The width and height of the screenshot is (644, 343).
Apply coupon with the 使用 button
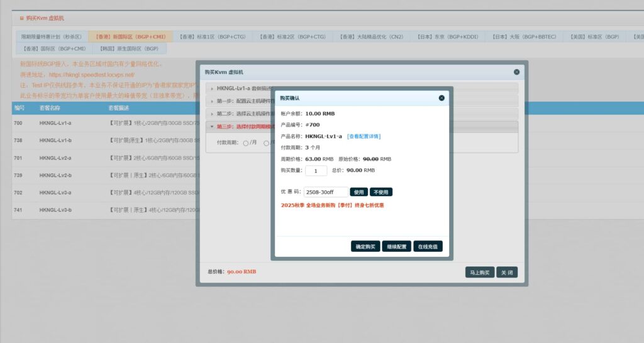(x=358, y=192)
